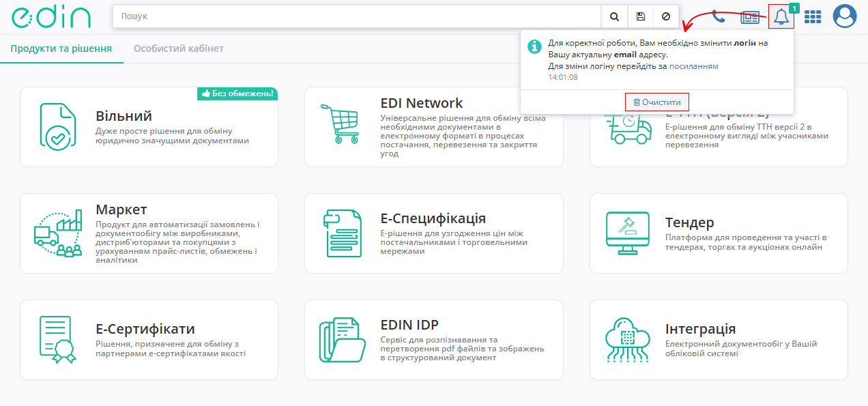Follow the посиланням link in notification
Image resolution: width=868 pixels, height=406 pixels.
(x=693, y=66)
